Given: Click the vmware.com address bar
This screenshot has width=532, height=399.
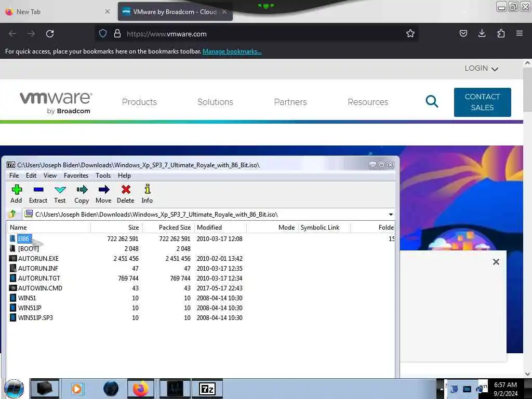Looking at the screenshot, I should click(257, 34).
